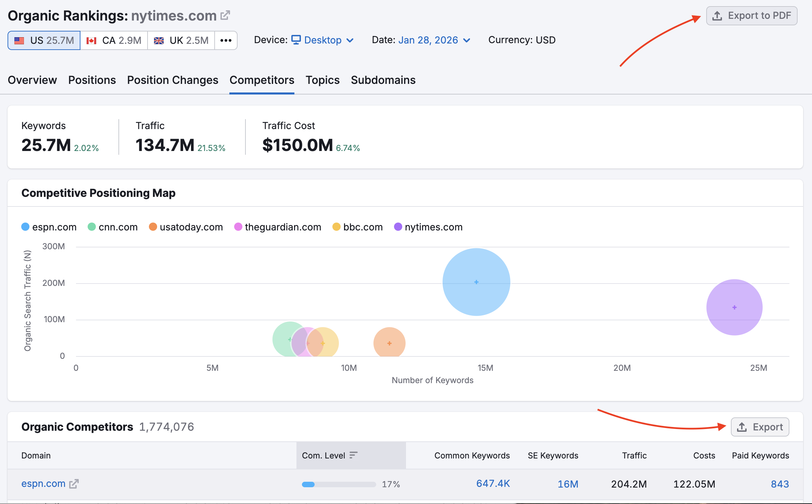Click the Canada flag icon on CA tab

91,40
